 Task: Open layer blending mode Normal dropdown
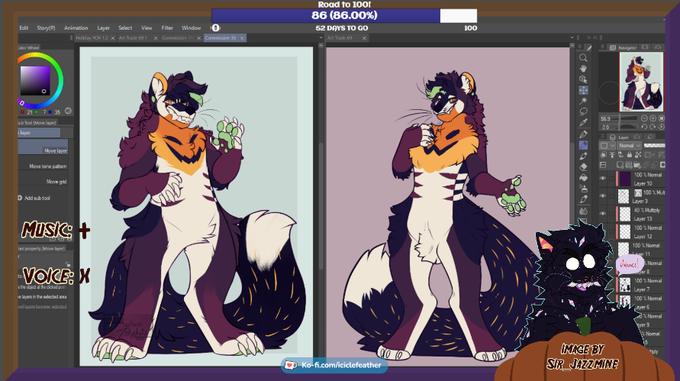pyautogui.click(x=630, y=146)
